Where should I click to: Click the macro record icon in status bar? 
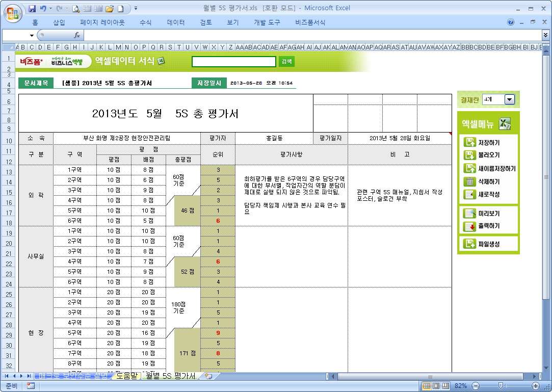click(x=31, y=386)
